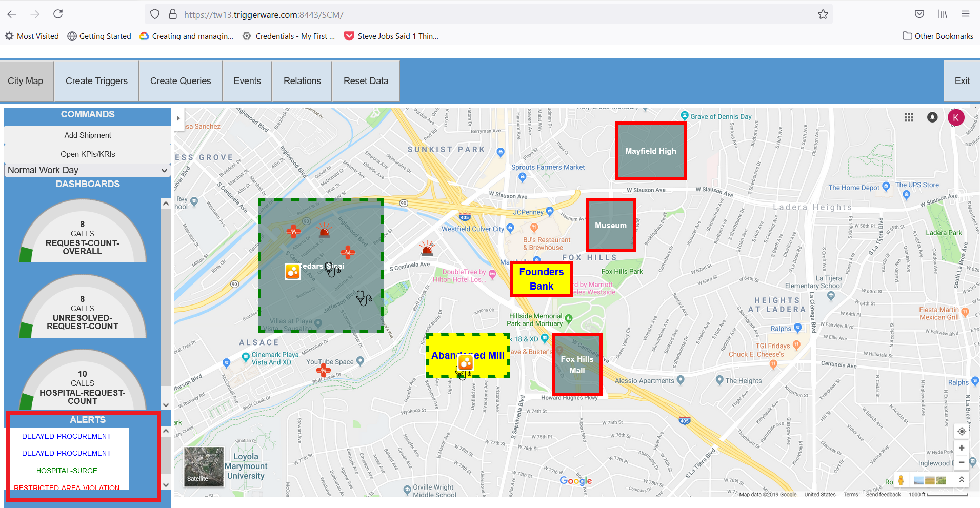Click the padlock site security icon

(173, 14)
